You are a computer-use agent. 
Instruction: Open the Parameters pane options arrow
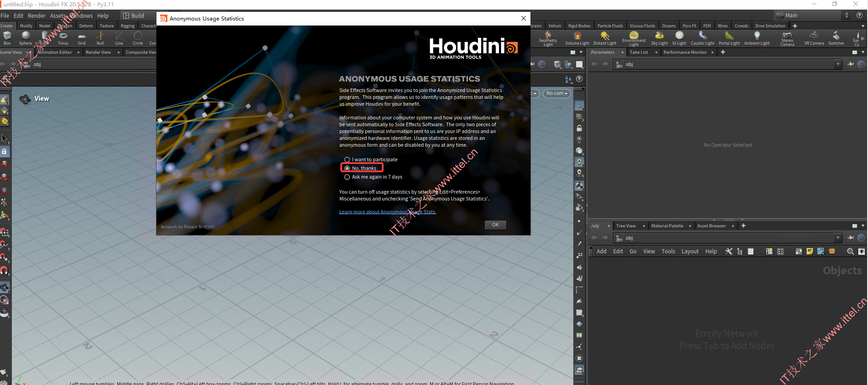[x=863, y=52]
